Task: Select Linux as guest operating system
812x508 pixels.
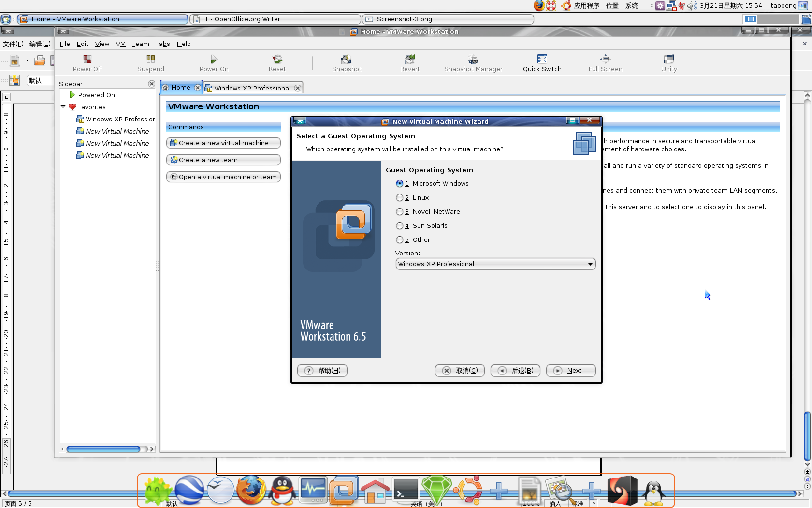Action: (x=399, y=198)
